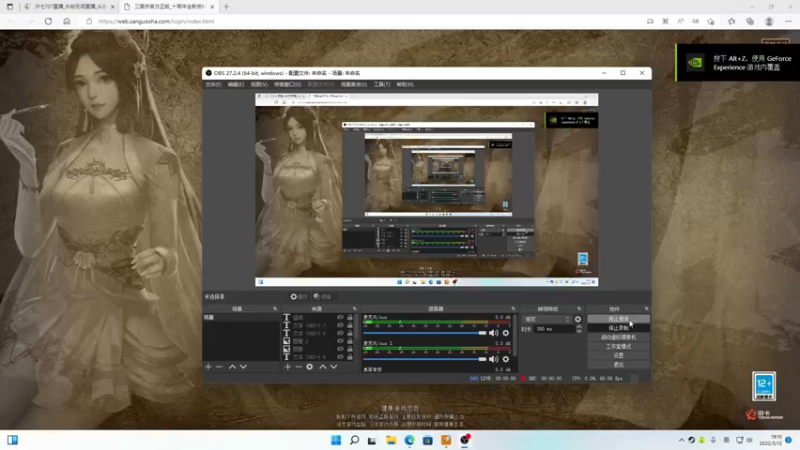Increase transition duration with up stepper
The image size is (800, 450).
[x=579, y=327]
